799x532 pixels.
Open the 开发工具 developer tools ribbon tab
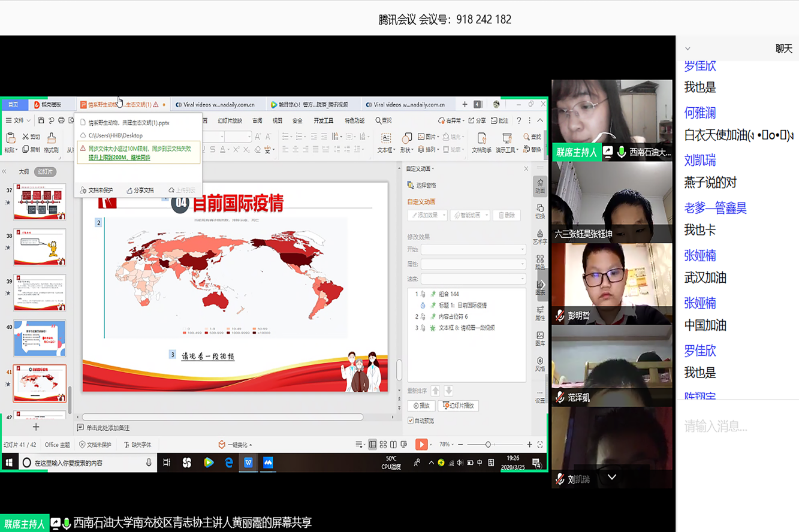(x=323, y=121)
